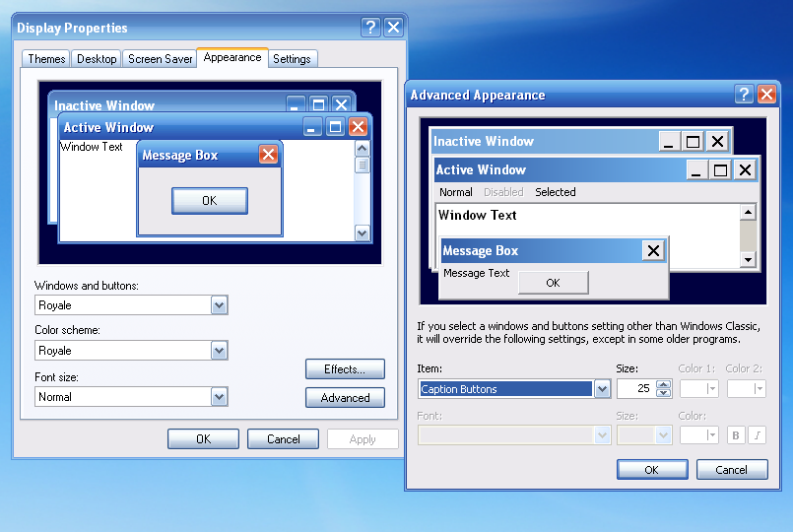
Task: Go to the Settings tab
Action: [x=292, y=59]
